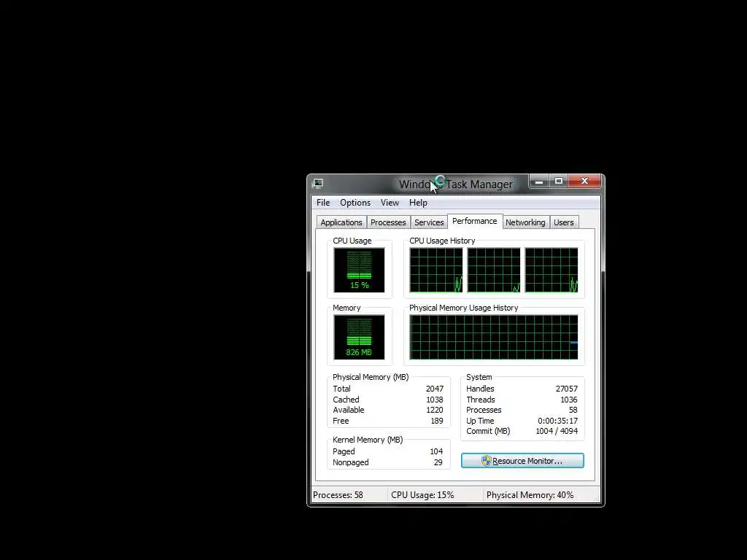Click status bar CPU Usage: 15%
This screenshot has height=560, width=747.
point(422,495)
